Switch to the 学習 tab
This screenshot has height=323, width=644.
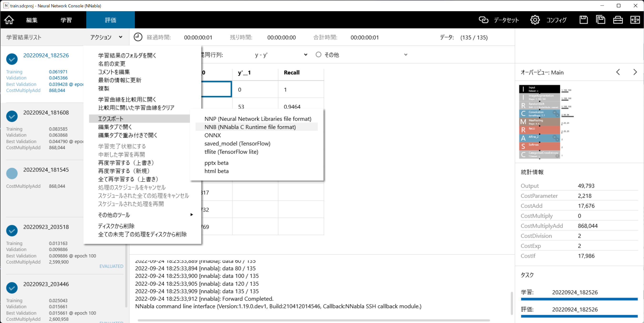pyautogui.click(x=66, y=20)
